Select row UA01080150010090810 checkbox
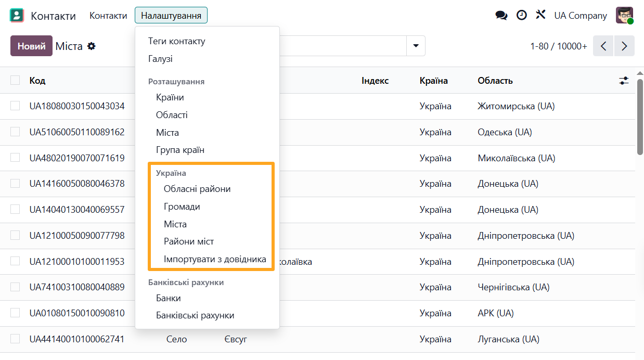The width and height of the screenshot is (644, 360). pyautogui.click(x=15, y=313)
